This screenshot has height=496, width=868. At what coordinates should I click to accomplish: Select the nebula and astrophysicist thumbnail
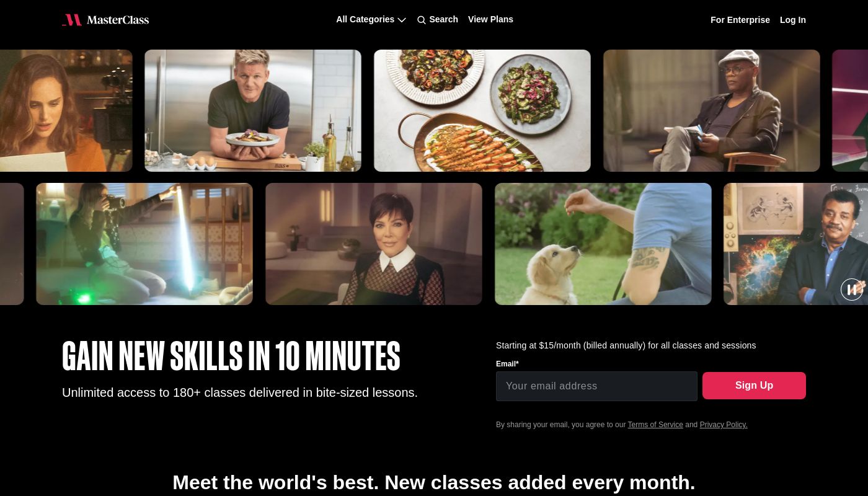coord(796,244)
